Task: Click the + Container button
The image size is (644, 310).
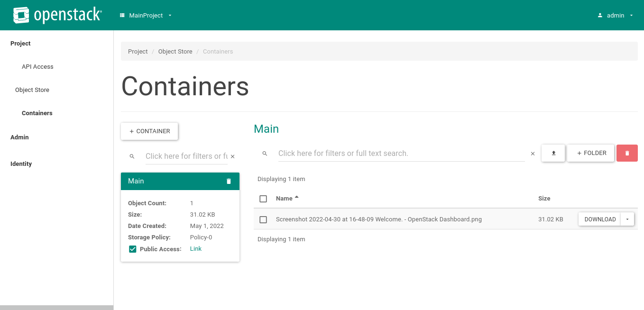Action: pos(149,131)
